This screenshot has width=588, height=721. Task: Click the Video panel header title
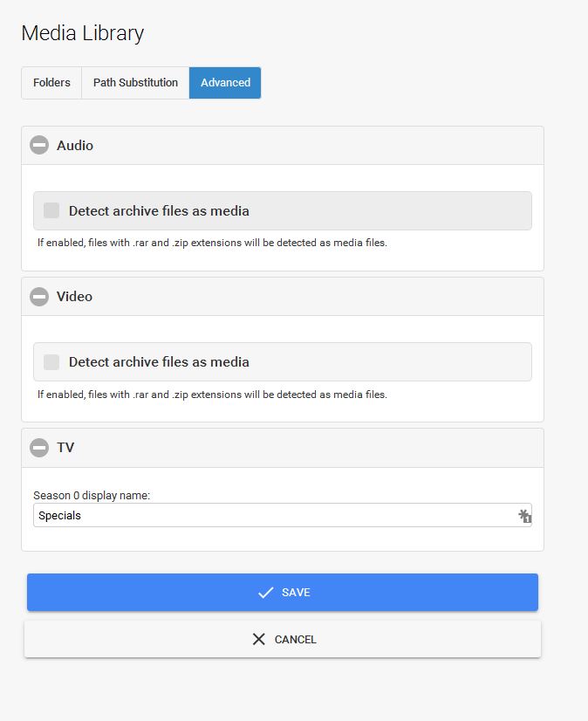tap(74, 297)
